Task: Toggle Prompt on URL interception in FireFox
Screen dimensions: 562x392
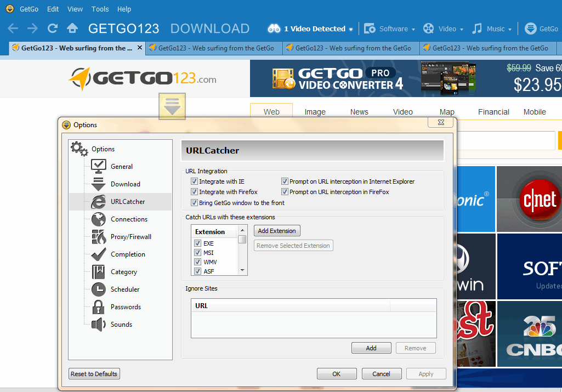Action: point(285,192)
